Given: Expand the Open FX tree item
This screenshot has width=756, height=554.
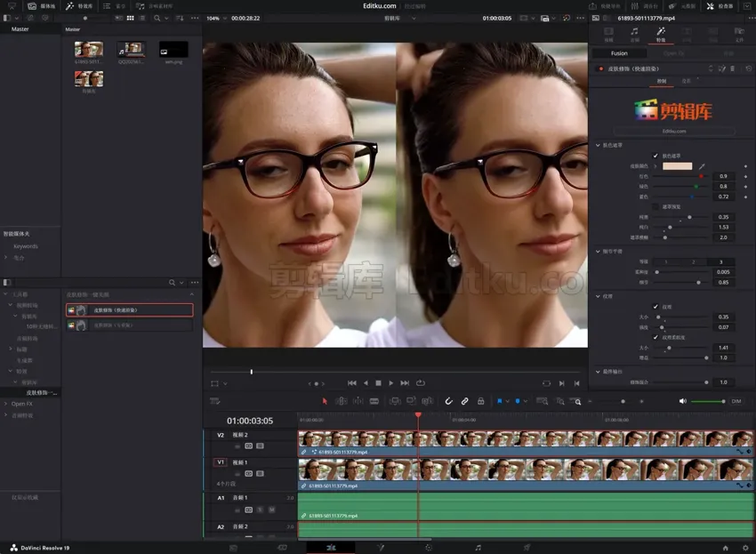Looking at the screenshot, I should (6, 404).
